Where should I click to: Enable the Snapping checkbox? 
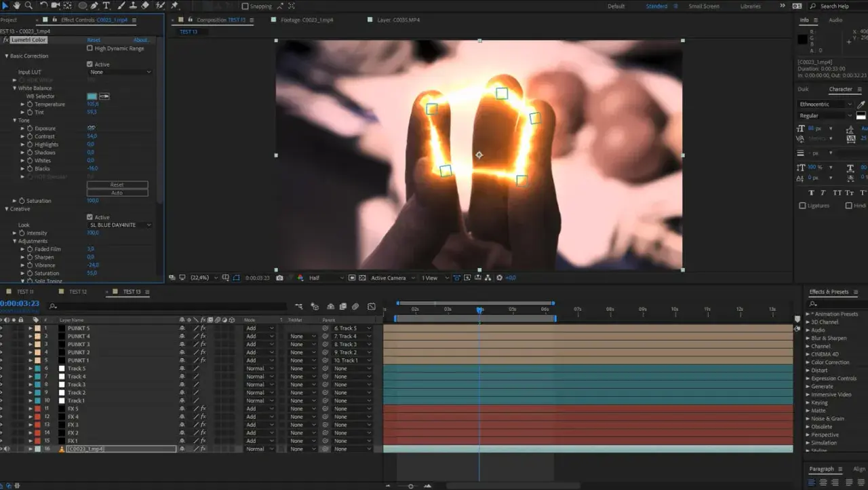[245, 6]
